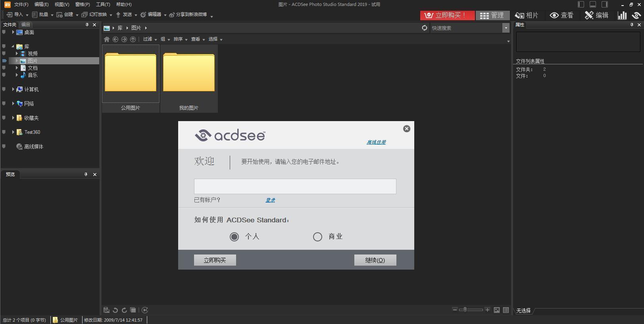Refresh the file list with circular arrow
Image resolution: width=644 pixels, height=324 pixels.
(x=425, y=28)
